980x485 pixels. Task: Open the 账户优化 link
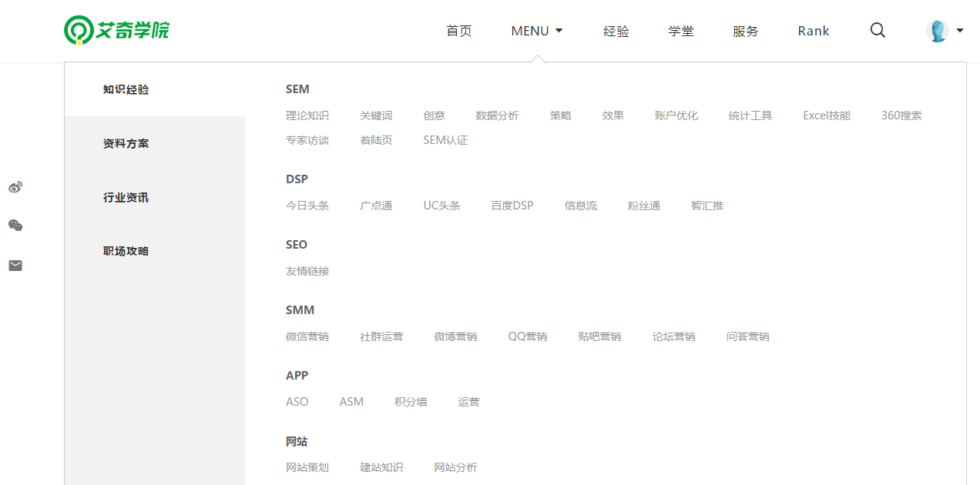[x=676, y=115]
